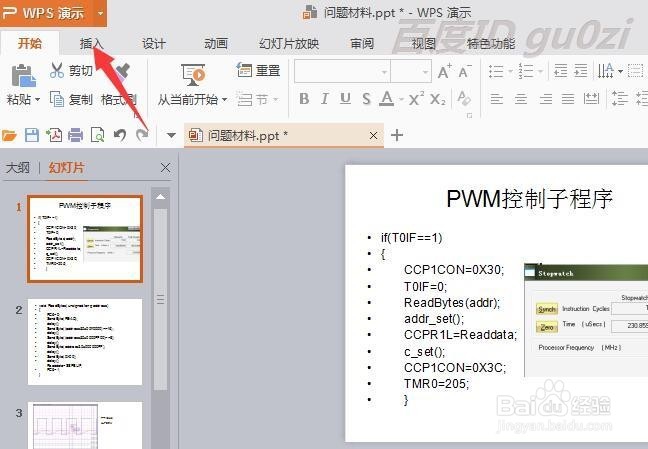Open the 幻灯片放映 tab

pyautogui.click(x=289, y=43)
